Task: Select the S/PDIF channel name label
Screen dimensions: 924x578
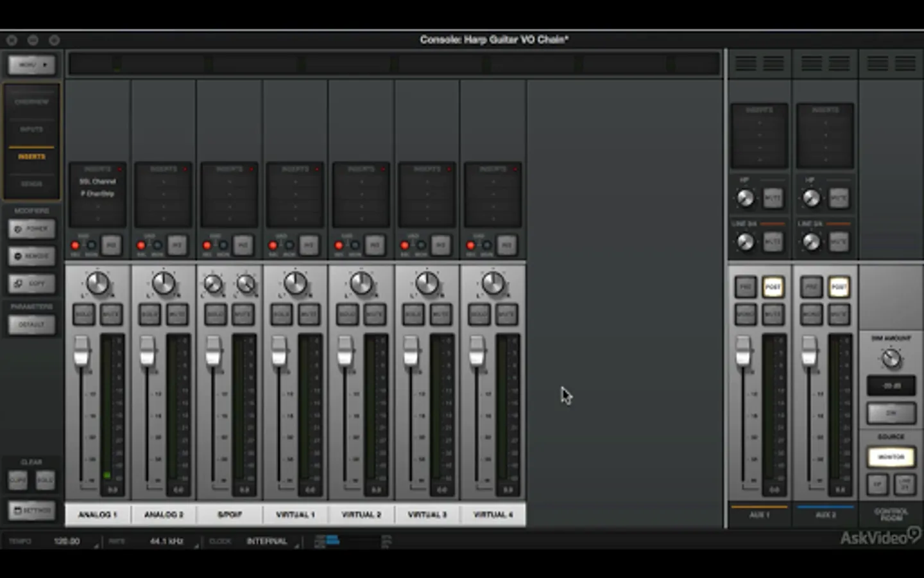Action: click(x=230, y=515)
